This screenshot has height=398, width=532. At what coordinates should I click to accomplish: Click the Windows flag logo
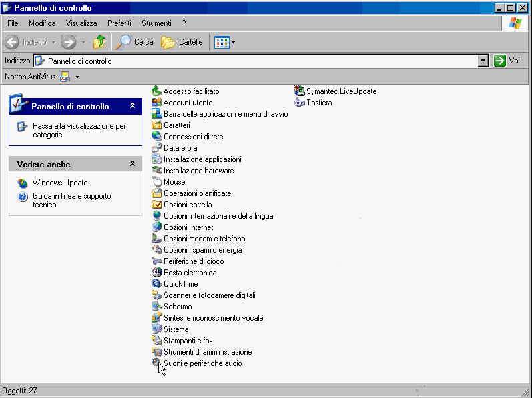(515, 23)
